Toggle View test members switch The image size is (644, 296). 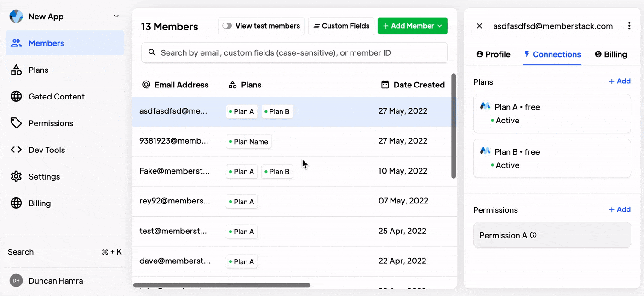(227, 26)
